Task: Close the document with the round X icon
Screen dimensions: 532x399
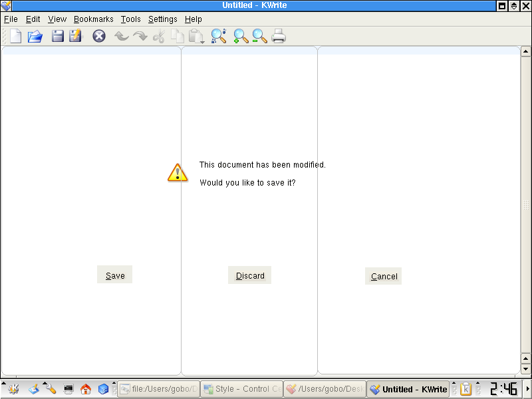Action: click(x=99, y=36)
